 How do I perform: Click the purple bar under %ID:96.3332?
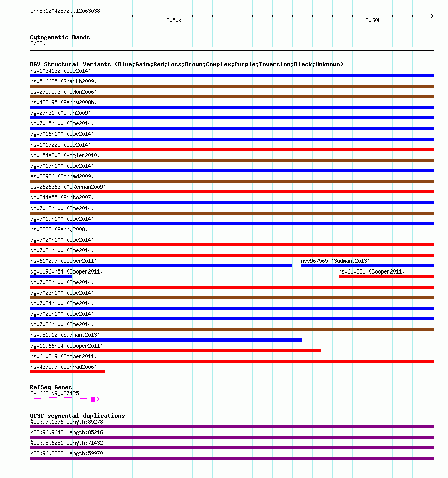click(x=232, y=458)
